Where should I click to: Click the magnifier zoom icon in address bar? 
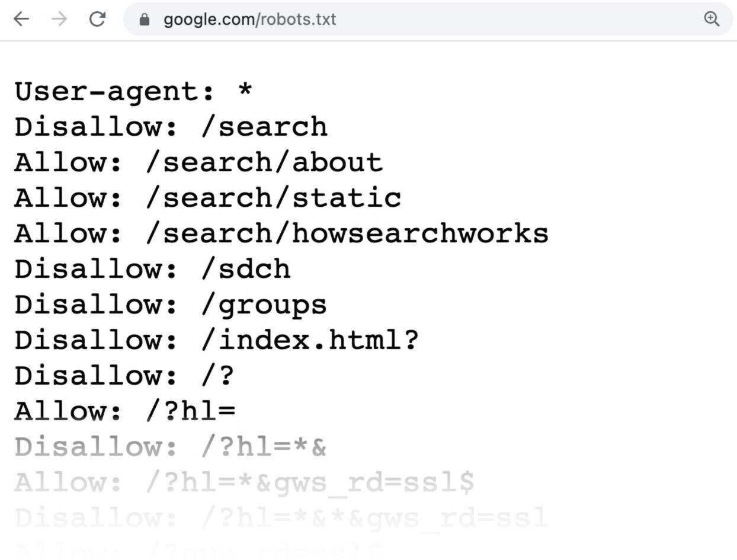coord(712,19)
